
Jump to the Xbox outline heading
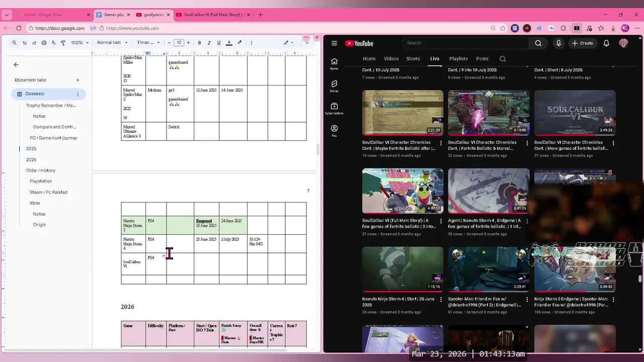click(x=35, y=203)
